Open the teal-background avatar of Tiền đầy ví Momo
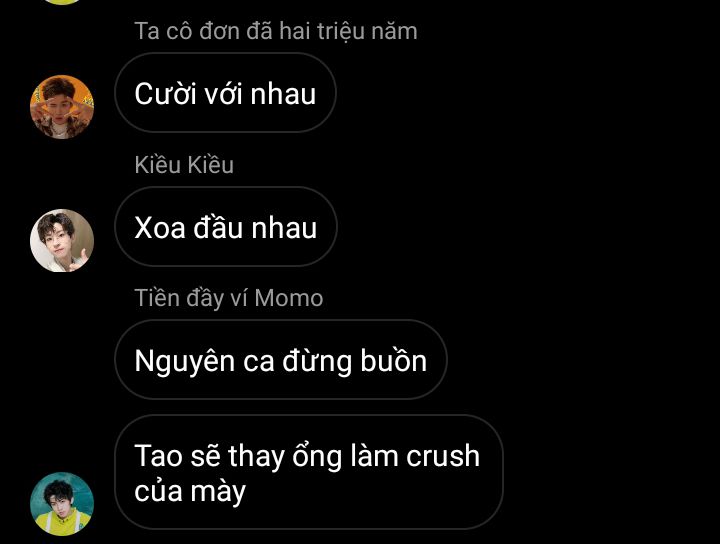Viewport: 720px width, 544px height. [62, 504]
